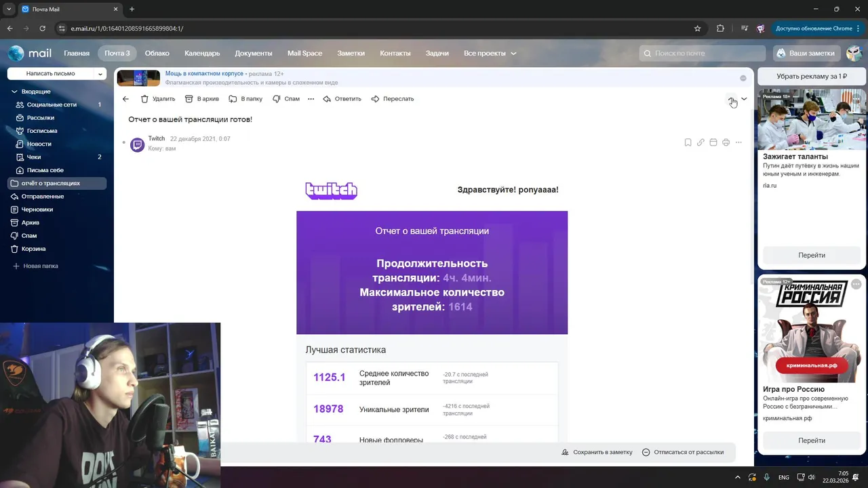Screen dimensions: 868x488
Task: Open the Чеки folder
Action: click(x=57, y=157)
